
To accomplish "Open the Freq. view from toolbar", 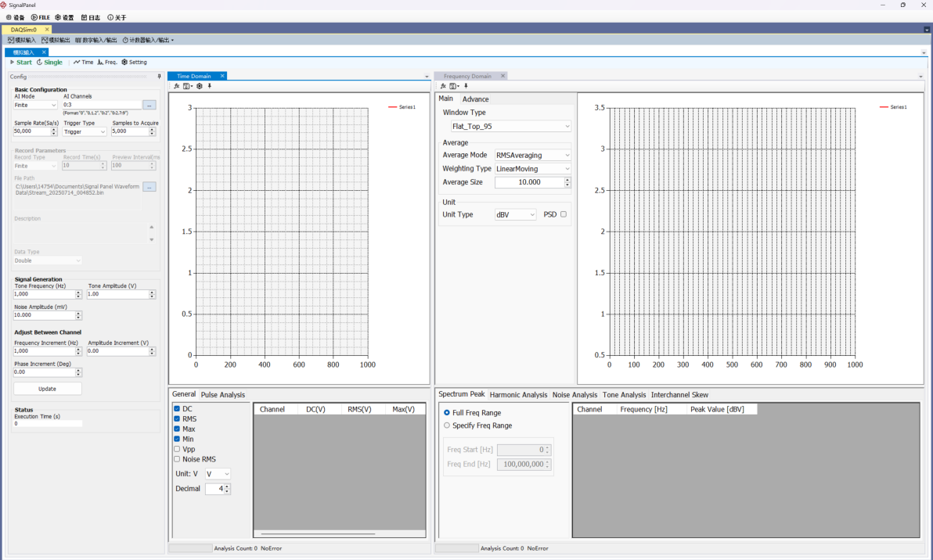I will point(107,62).
